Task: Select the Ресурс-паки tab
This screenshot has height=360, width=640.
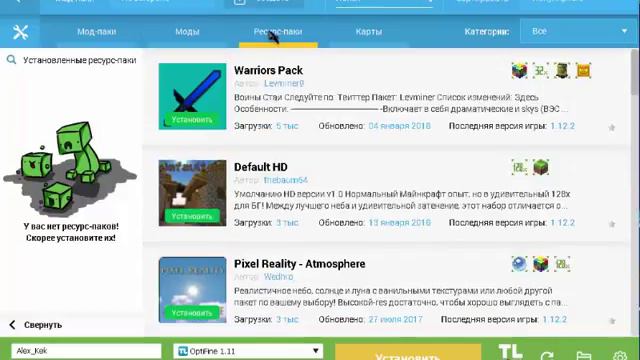Action: pyautogui.click(x=278, y=31)
